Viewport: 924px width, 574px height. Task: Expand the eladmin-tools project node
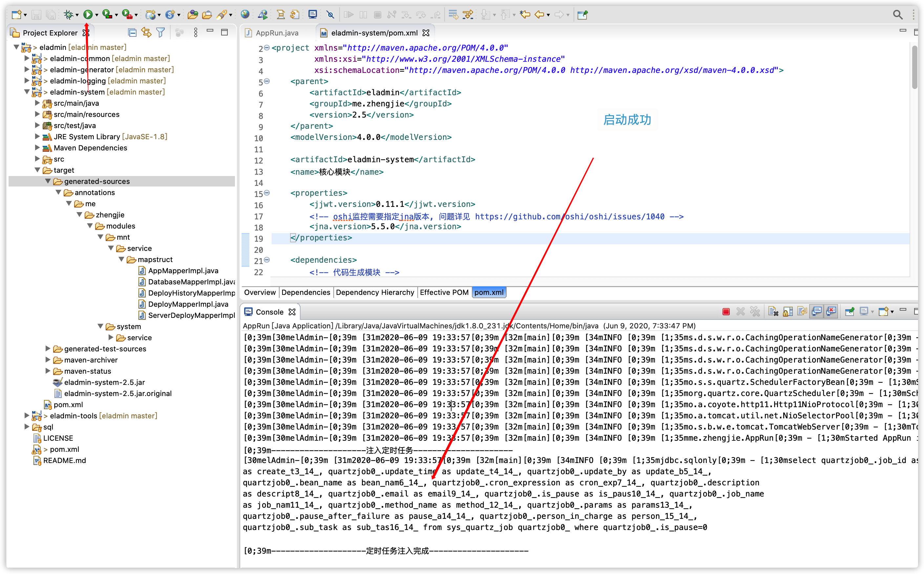click(27, 415)
